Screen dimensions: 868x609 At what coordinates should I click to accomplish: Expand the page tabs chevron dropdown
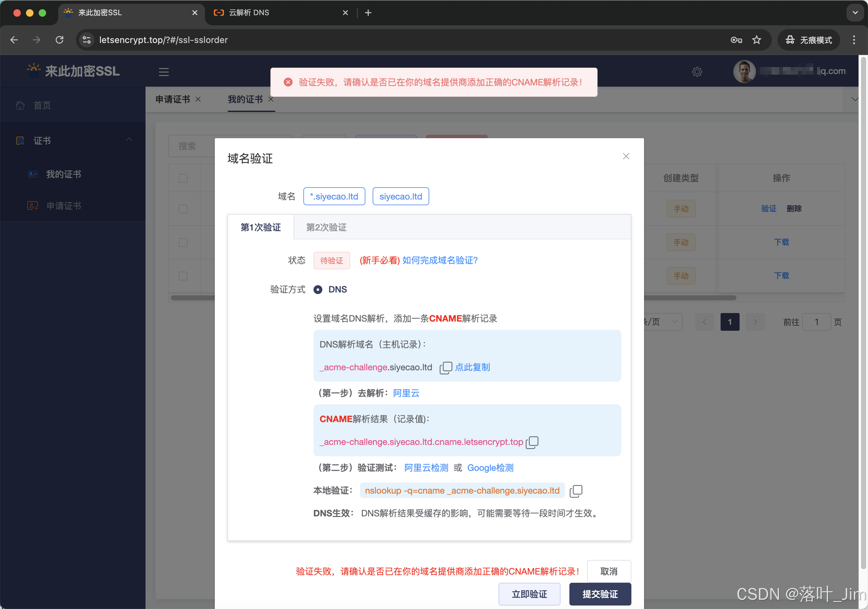pos(855,99)
